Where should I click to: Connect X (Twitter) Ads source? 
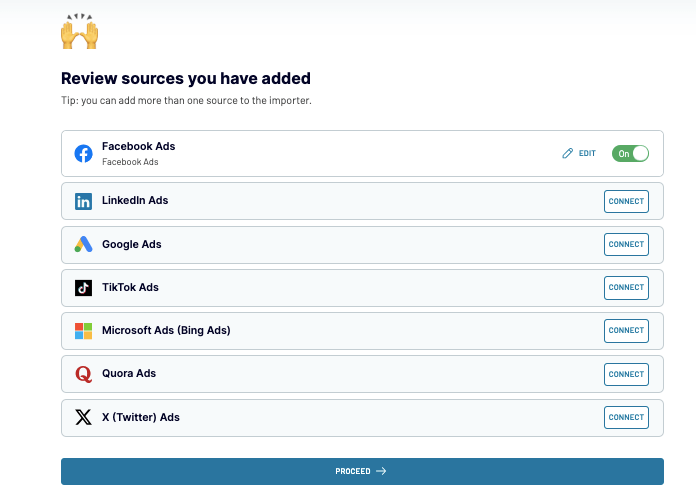pyautogui.click(x=626, y=417)
